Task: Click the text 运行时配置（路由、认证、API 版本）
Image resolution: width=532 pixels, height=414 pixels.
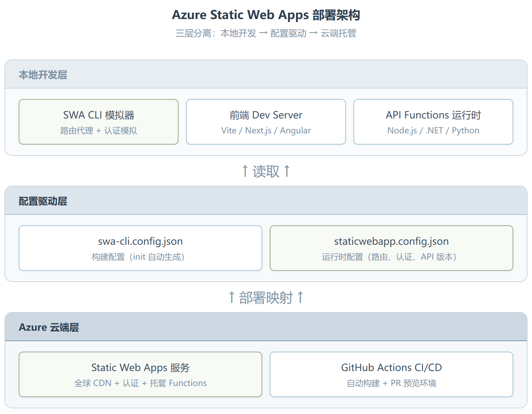Action: (x=389, y=257)
